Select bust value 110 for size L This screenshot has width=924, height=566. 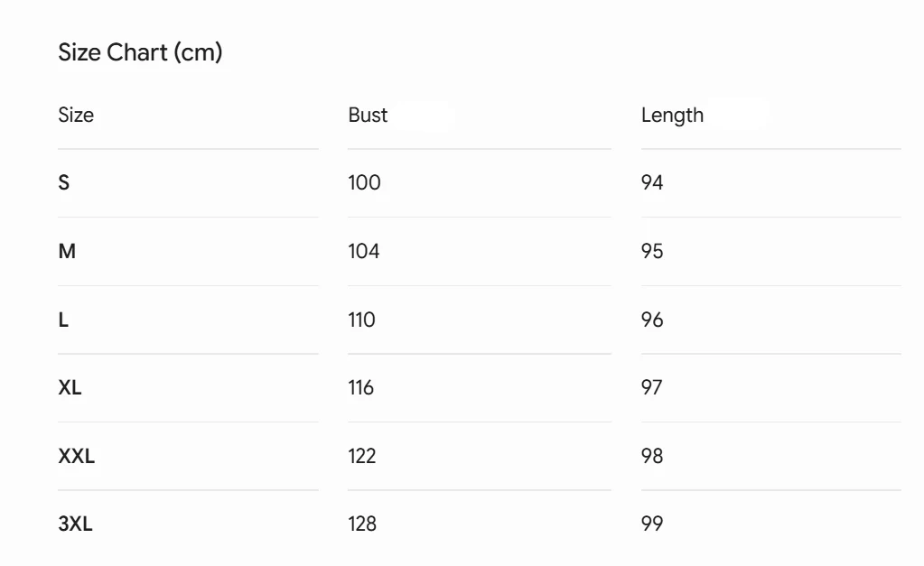tap(361, 320)
